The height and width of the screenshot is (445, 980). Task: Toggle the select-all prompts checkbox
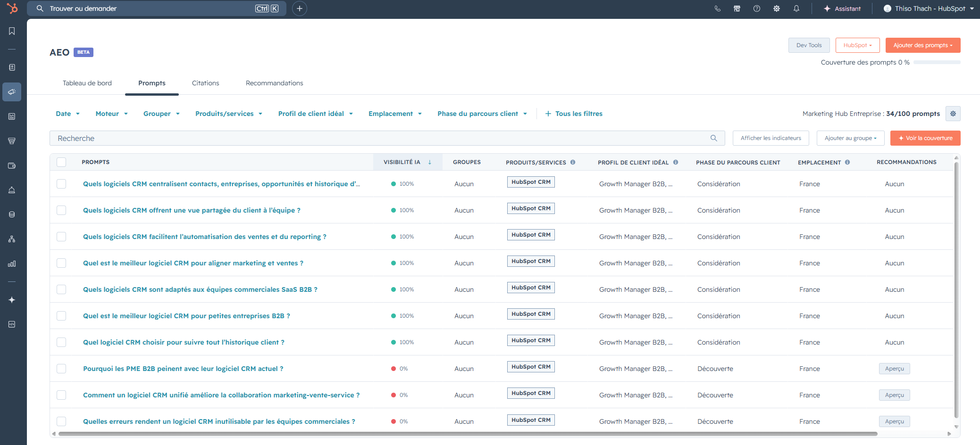(x=61, y=162)
